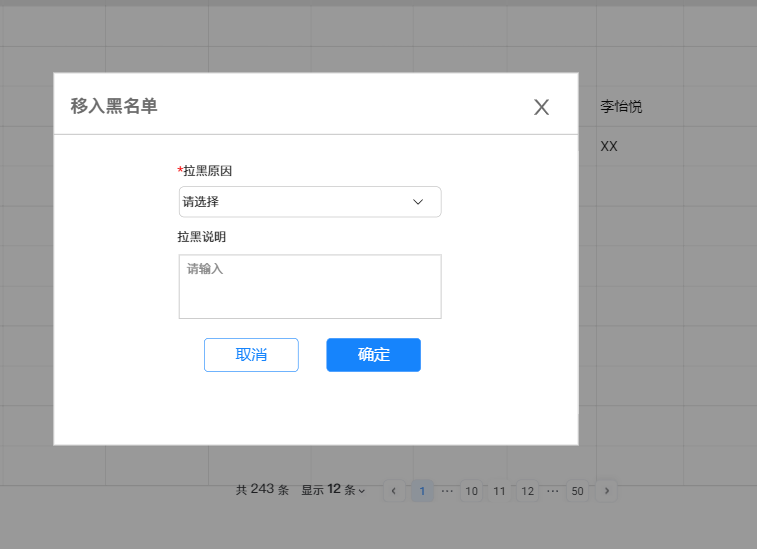Close the 移入黑名单 dialog with X
This screenshot has height=549, width=757.
click(541, 107)
